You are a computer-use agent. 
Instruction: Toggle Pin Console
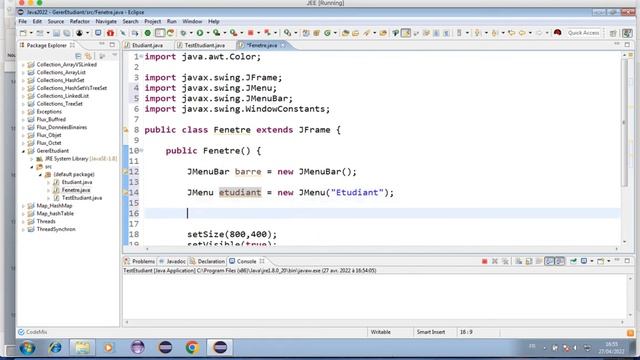[573, 261]
